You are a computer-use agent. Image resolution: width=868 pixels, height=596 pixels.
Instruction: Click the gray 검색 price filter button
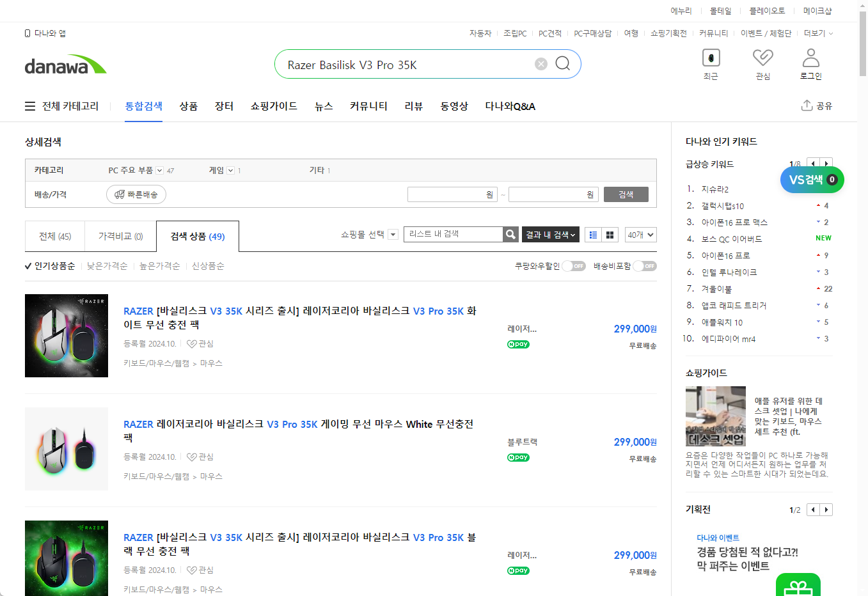(626, 194)
